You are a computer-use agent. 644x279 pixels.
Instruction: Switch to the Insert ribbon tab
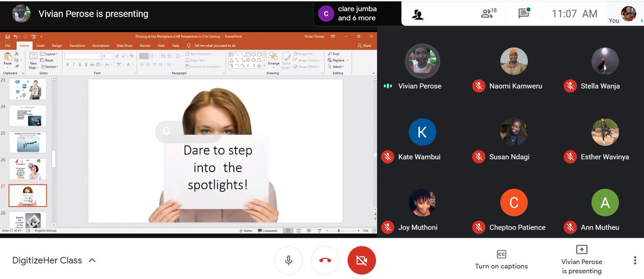(x=40, y=46)
